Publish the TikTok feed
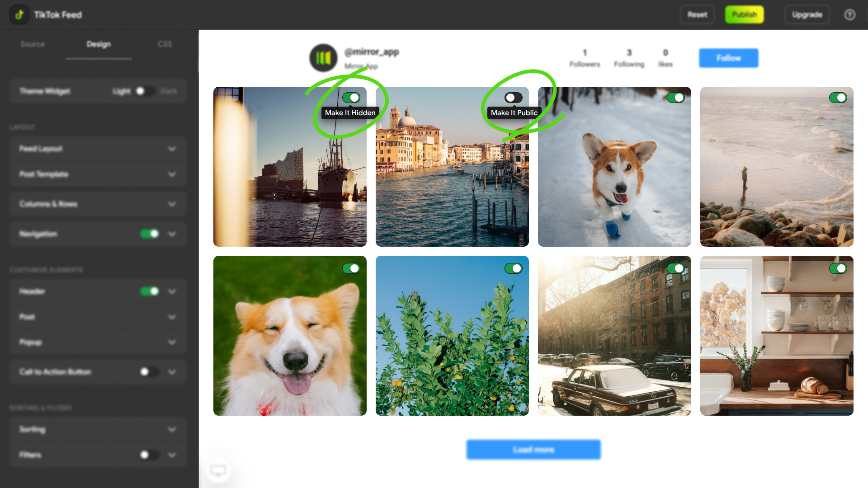 tap(744, 14)
